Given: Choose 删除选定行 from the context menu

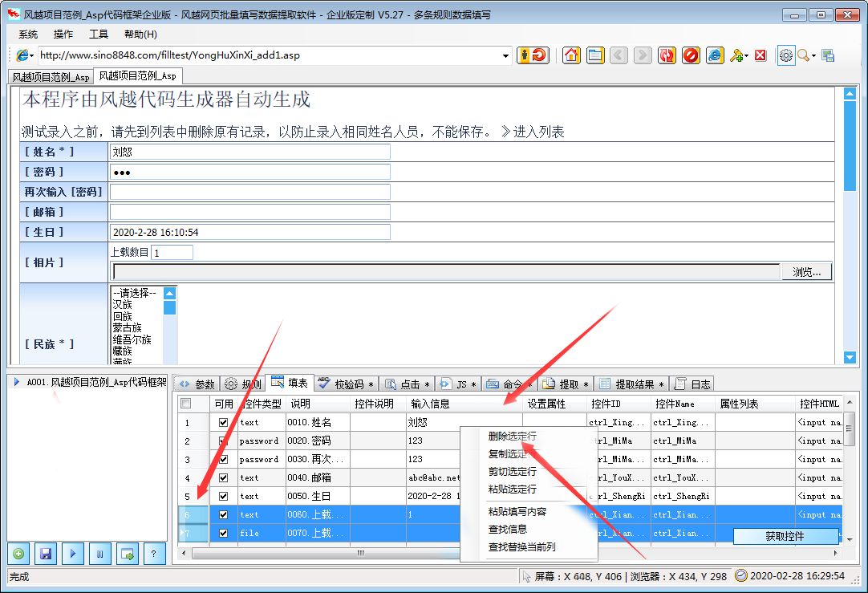Looking at the screenshot, I should [x=512, y=437].
